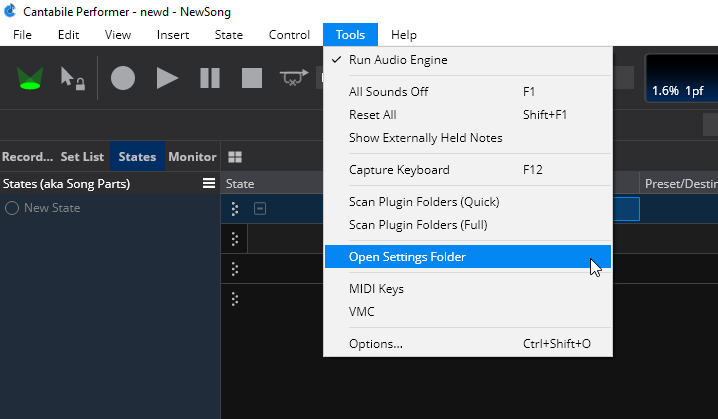Click the Cantabile app icon in title bar
The width and height of the screenshot is (718, 419).
pyautogui.click(x=10, y=11)
